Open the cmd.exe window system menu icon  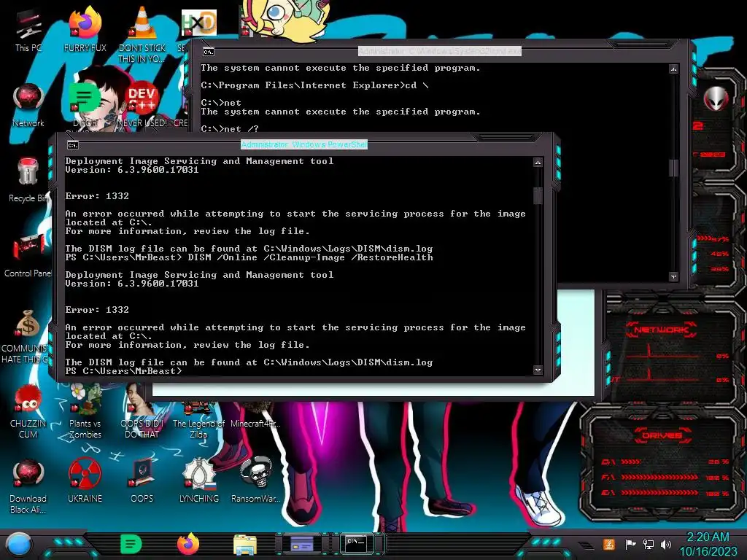[208, 52]
